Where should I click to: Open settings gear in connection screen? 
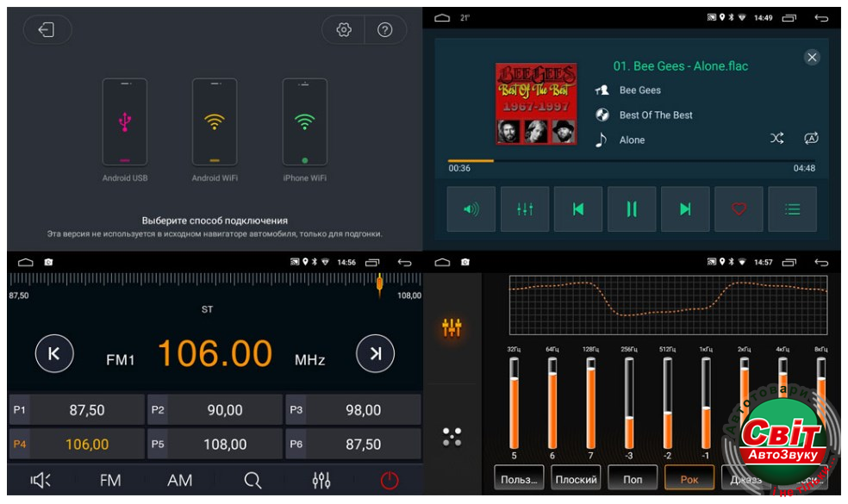[x=344, y=30]
